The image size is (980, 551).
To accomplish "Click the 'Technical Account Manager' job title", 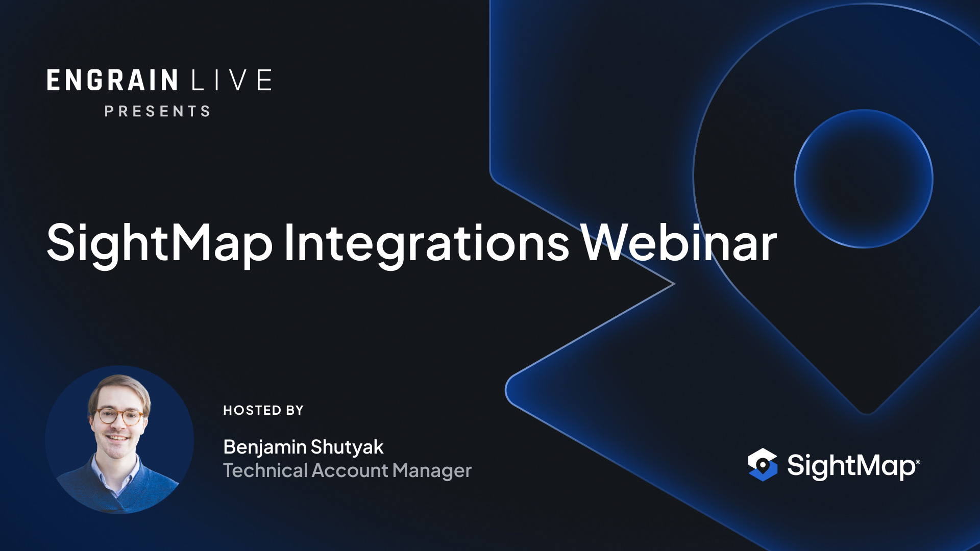I will [x=348, y=470].
